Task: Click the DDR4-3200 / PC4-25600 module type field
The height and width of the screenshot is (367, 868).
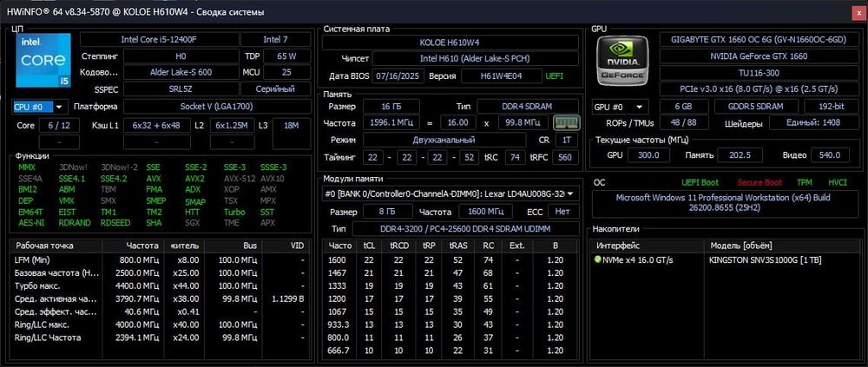Action: point(465,228)
